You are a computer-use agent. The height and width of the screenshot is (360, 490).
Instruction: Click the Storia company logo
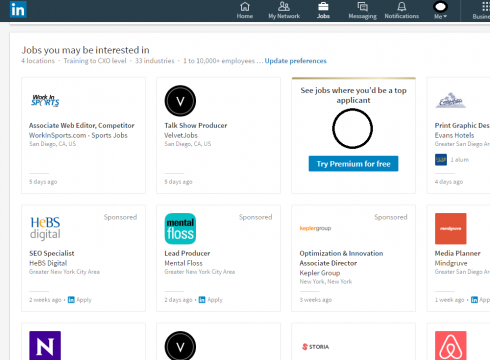point(315,347)
